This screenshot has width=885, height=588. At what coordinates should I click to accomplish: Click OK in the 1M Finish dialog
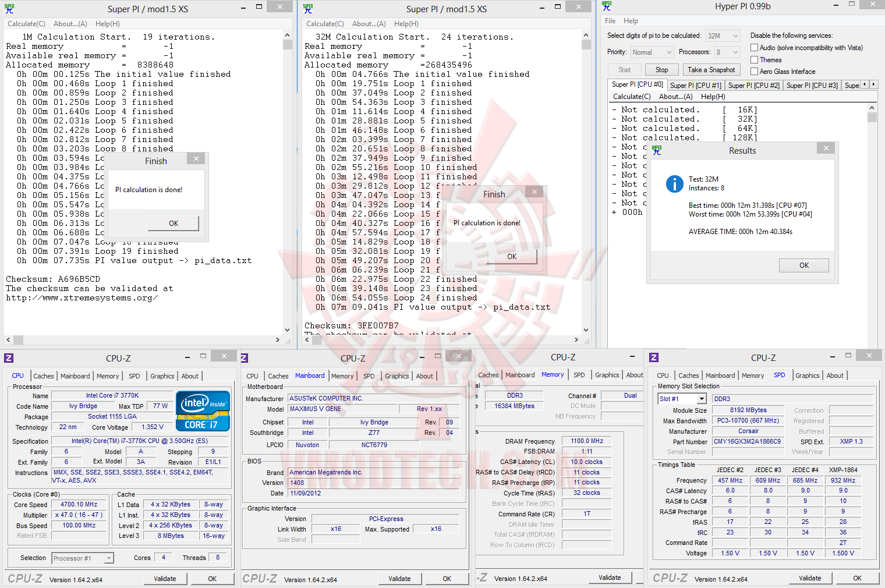tap(174, 224)
